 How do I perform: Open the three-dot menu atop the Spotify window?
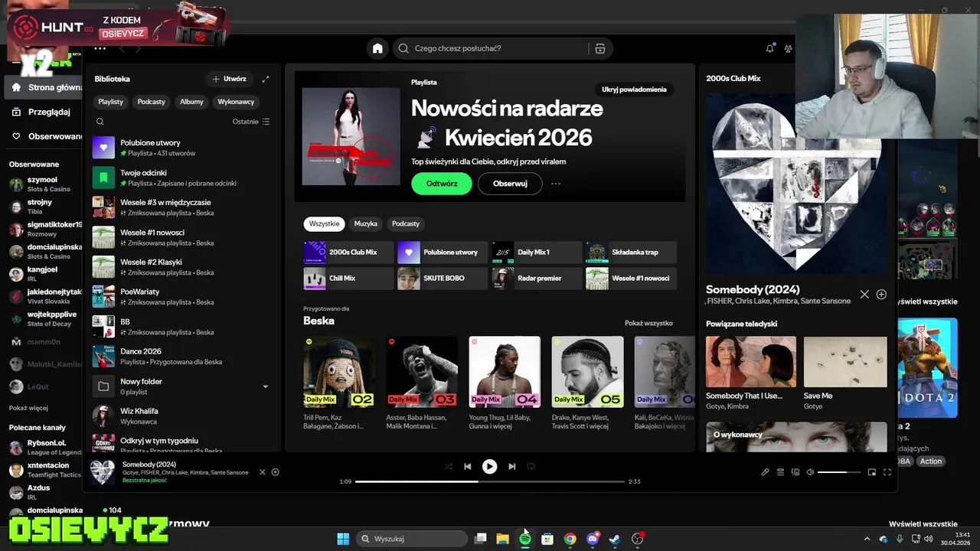[x=100, y=48]
